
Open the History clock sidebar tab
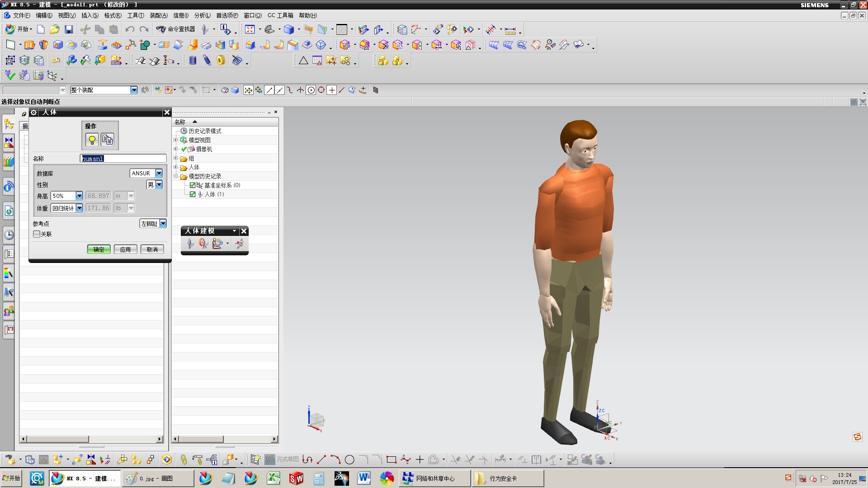click(x=9, y=235)
